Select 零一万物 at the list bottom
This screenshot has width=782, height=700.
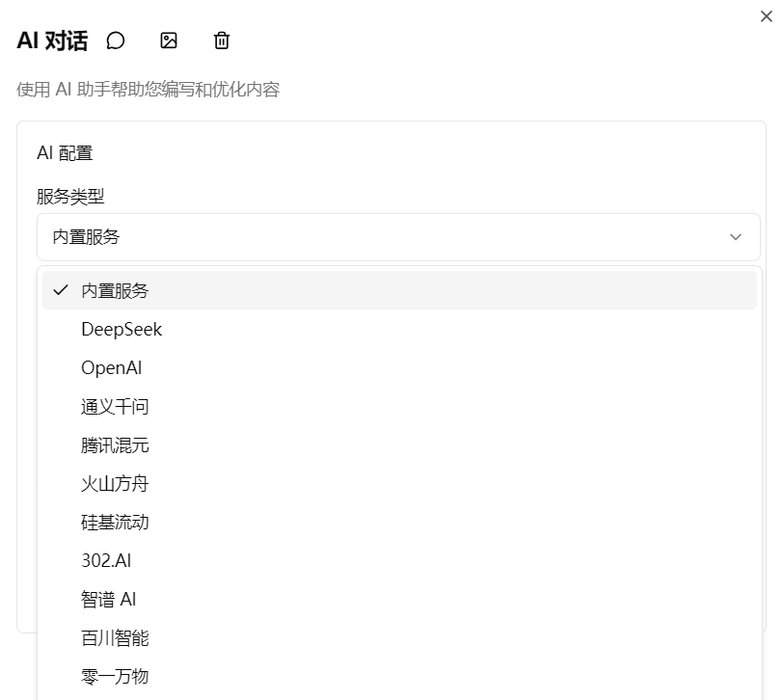(114, 676)
